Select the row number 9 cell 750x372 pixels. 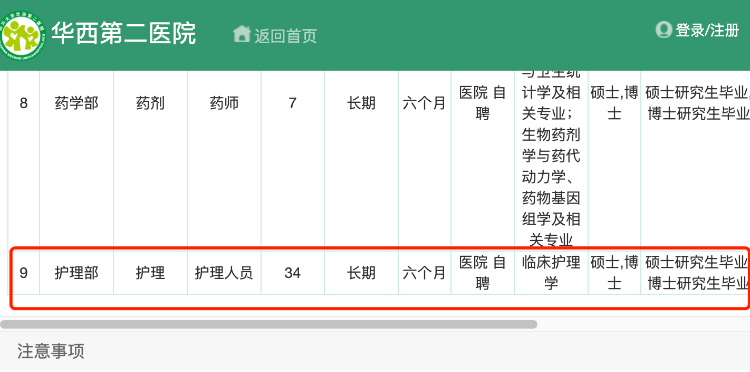[x=23, y=273]
